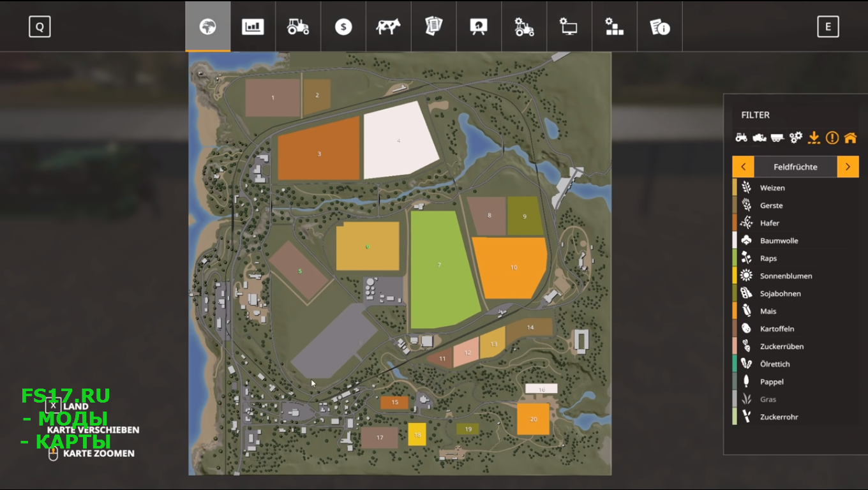Toggle the unloading points download-arrow filter

tap(814, 137)
